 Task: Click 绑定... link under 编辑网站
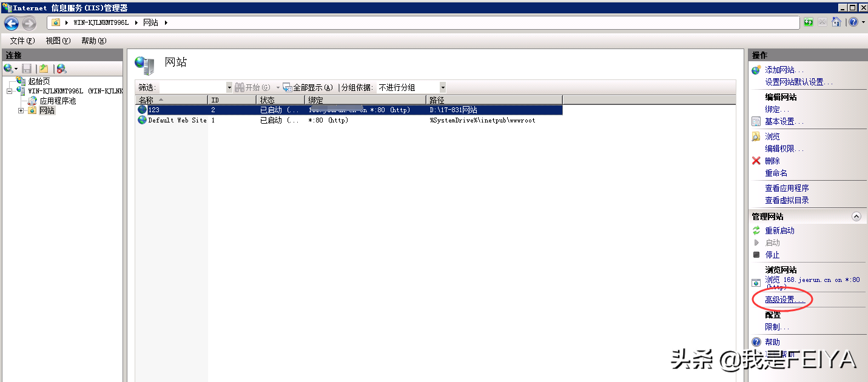point(777,109)
